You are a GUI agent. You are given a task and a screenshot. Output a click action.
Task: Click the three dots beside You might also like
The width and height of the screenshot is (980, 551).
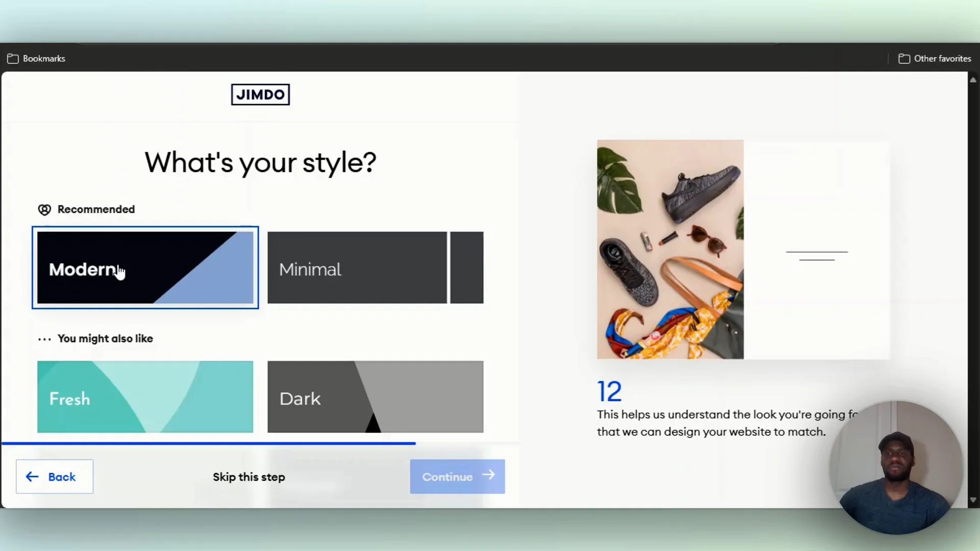44,339
